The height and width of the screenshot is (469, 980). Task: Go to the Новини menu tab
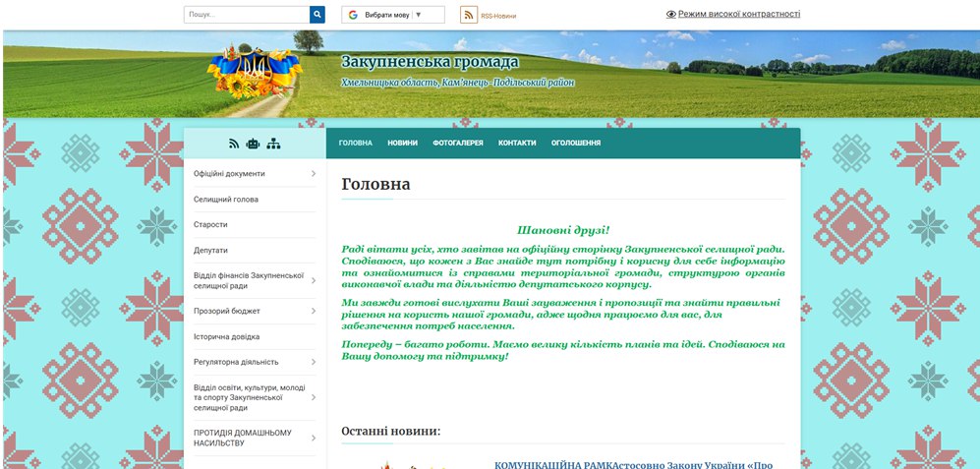point(402,144)
